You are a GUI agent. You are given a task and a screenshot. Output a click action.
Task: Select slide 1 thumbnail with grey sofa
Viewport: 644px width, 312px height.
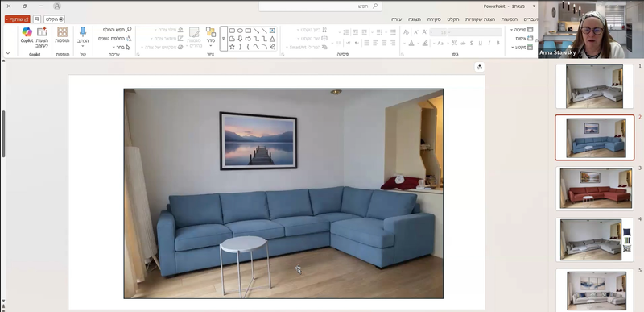pyautogui.click(x=595, y=86)
